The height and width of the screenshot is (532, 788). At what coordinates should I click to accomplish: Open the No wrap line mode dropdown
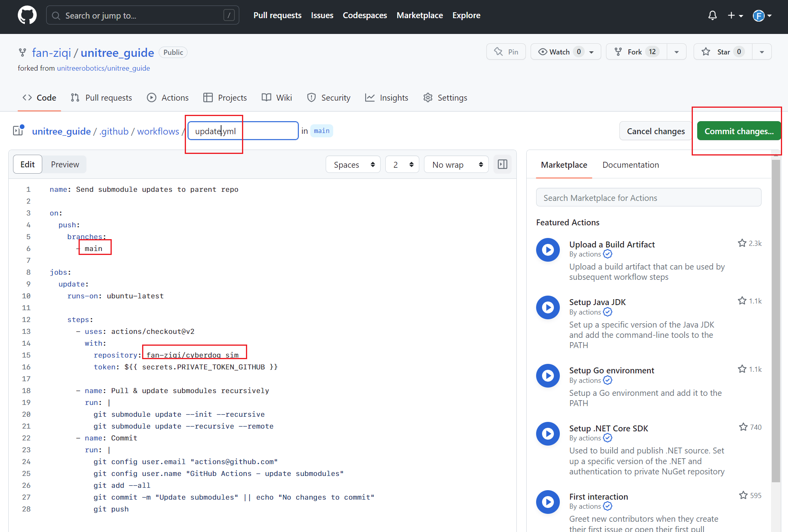point(456,165)
